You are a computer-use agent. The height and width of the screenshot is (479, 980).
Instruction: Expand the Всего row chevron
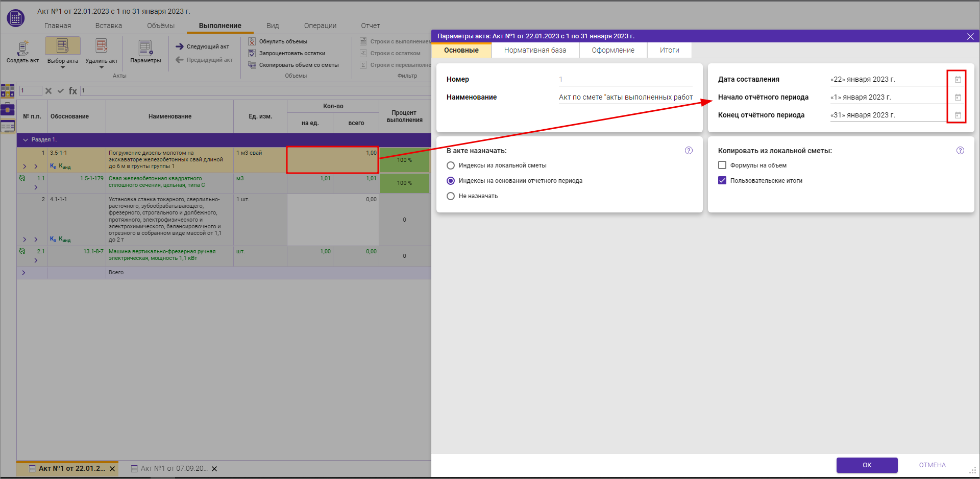[x=23, y=273]
